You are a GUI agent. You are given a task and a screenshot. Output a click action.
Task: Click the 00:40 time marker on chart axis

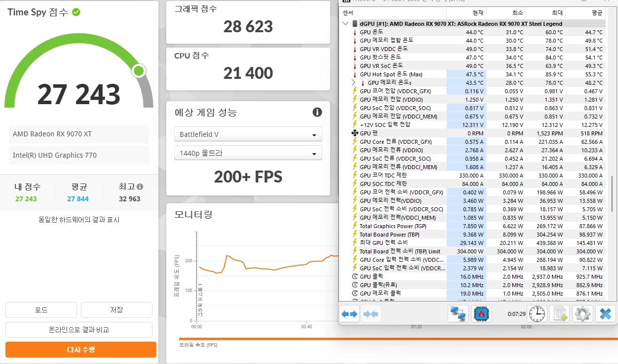[x=306, y=327]
